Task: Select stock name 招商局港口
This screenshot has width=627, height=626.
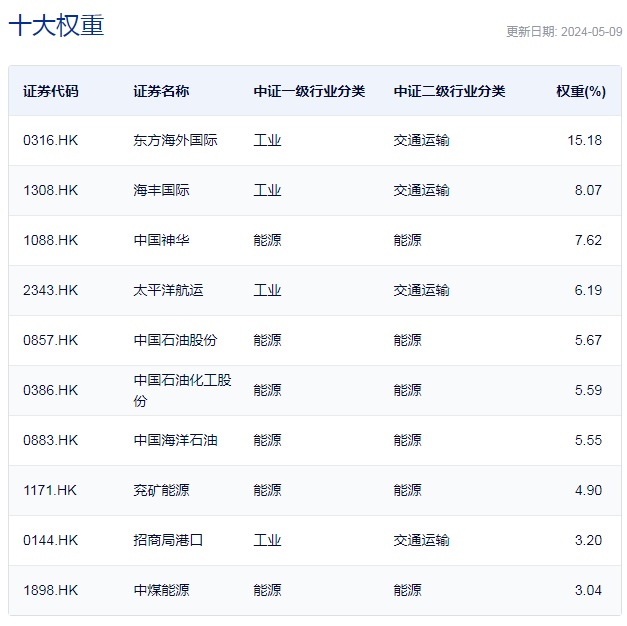Action: pyautogui.click(x=168, y=540)
